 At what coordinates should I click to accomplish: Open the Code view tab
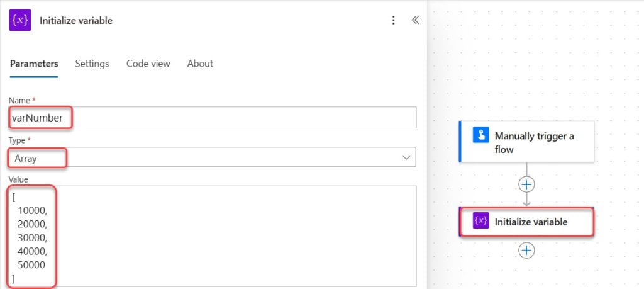148,64
